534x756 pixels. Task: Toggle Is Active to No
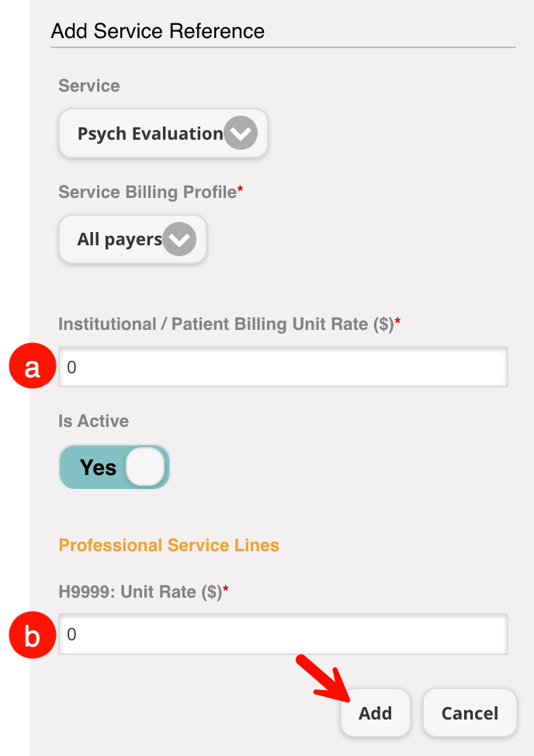click(x=114, y=466)
